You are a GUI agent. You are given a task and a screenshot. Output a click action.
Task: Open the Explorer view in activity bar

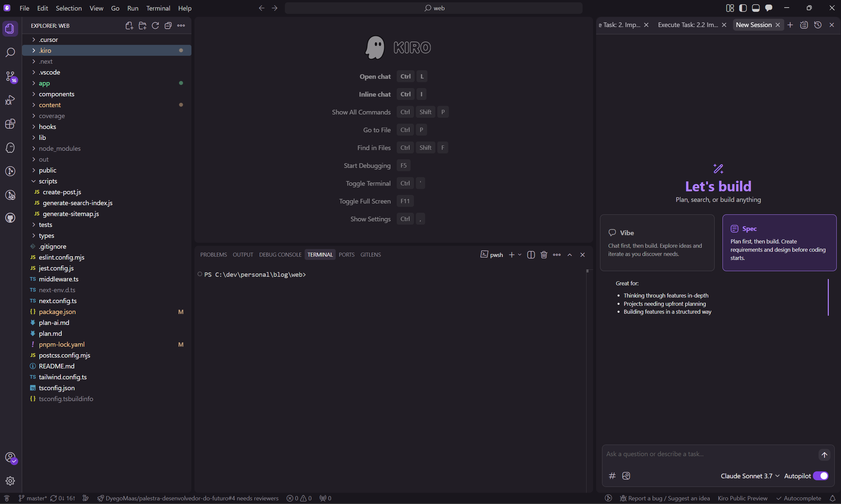tap(10, 28)
